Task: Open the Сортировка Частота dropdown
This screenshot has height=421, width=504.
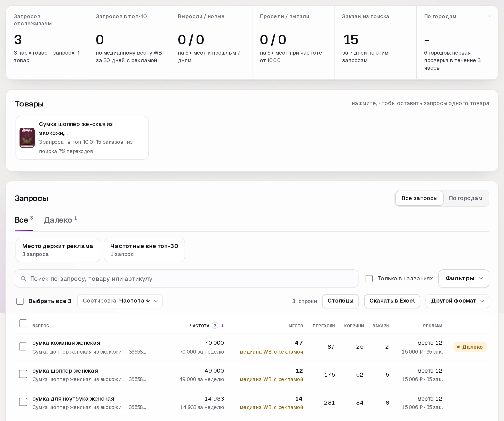Action: pos(120,301)
